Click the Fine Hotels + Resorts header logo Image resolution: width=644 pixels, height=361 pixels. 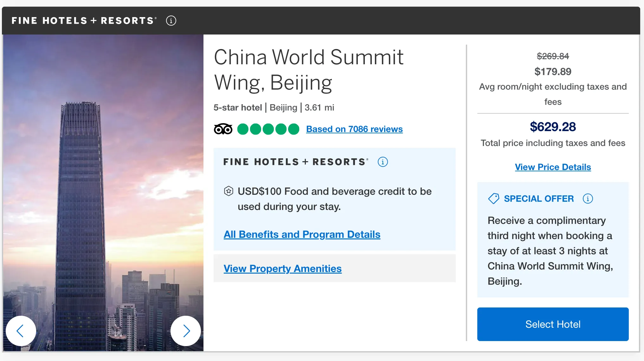(84, 21)
